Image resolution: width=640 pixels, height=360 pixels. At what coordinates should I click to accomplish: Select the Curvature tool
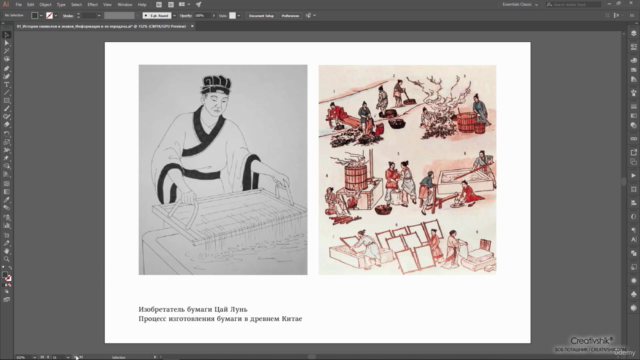pyautogui.click(x=7, y=76)
